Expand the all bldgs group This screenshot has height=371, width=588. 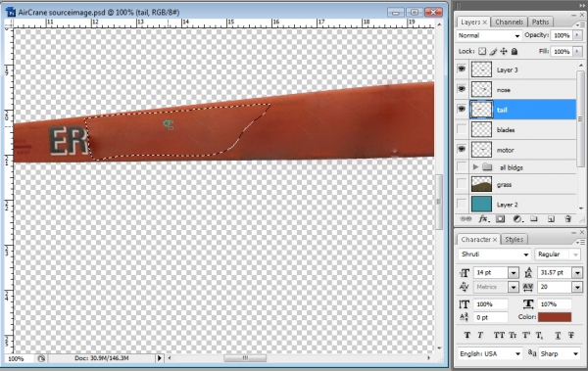click(475, 167)
